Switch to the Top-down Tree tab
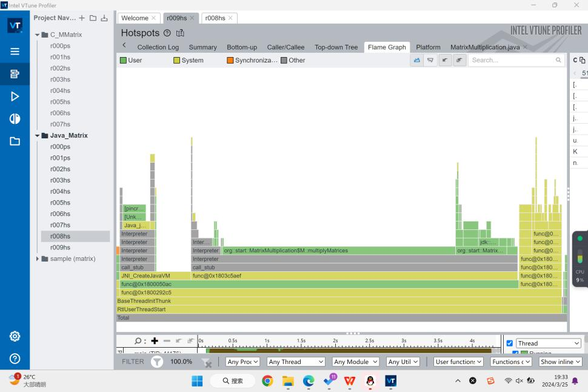 coord(336,47)
